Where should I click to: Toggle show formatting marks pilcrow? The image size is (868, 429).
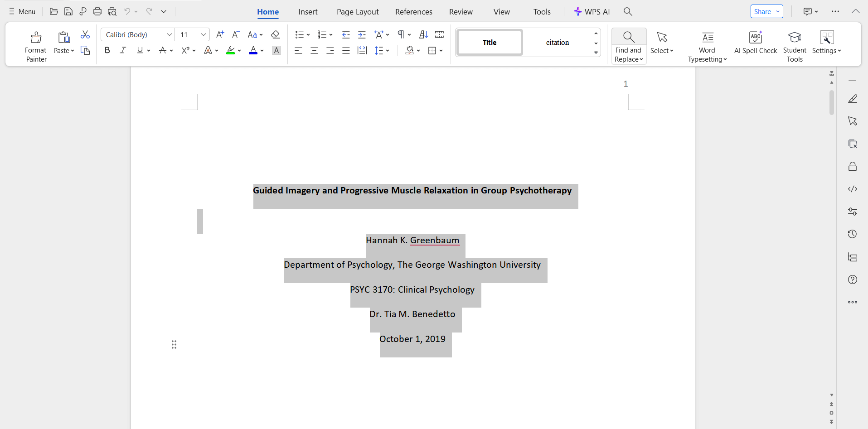(x=401, y=34)
